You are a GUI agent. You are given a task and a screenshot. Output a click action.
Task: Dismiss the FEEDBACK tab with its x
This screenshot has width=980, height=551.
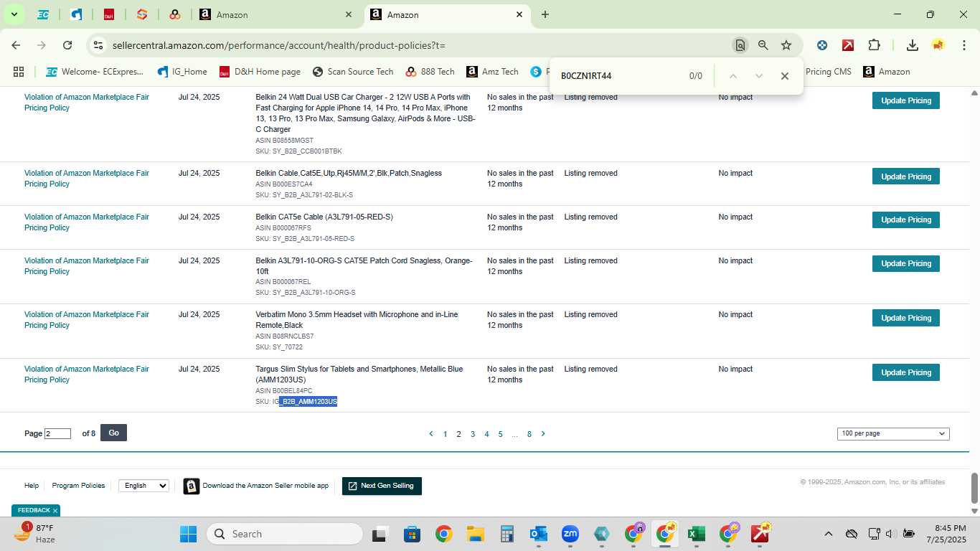tap(55, 511)
